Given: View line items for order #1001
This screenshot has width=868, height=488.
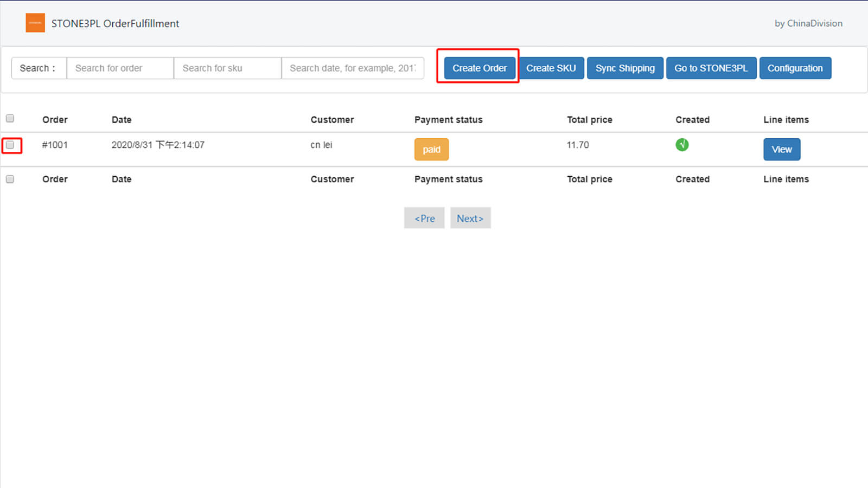Looking at the screenshot, I should [x=782, y=150].
